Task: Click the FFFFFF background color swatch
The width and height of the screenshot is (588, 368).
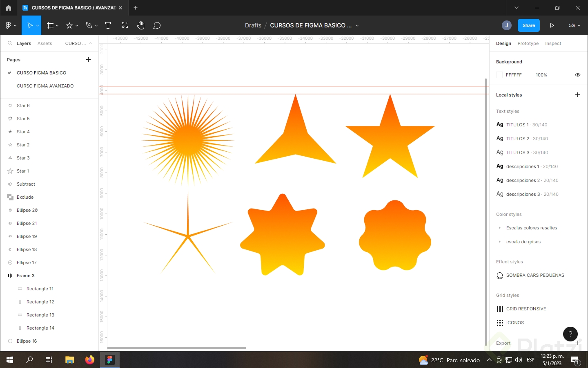Action: coord(499,75)
